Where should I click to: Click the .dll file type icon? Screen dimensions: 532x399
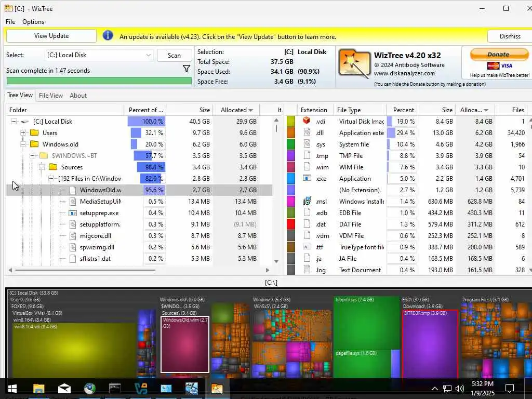click(x=307, y=132)
